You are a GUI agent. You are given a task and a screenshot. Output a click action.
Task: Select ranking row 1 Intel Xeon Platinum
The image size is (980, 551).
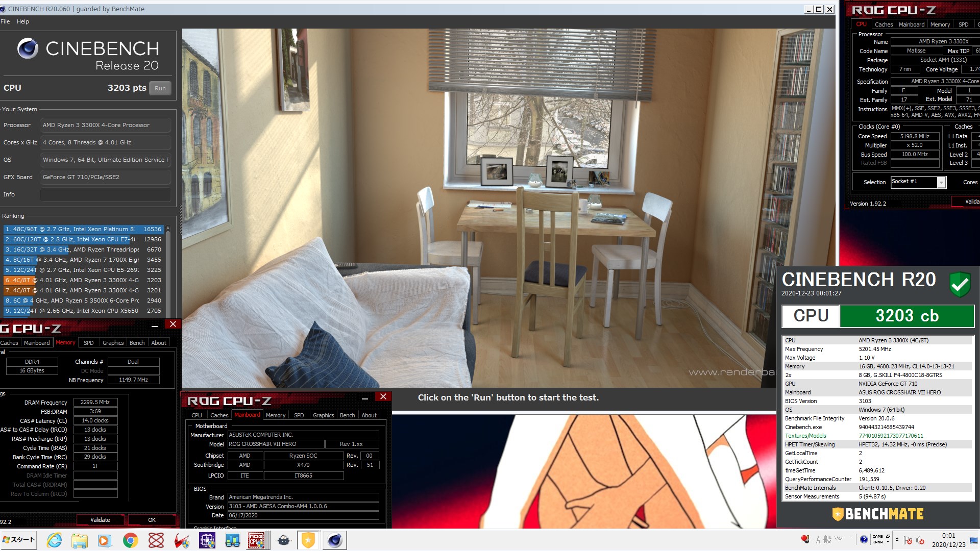(83, 229)
